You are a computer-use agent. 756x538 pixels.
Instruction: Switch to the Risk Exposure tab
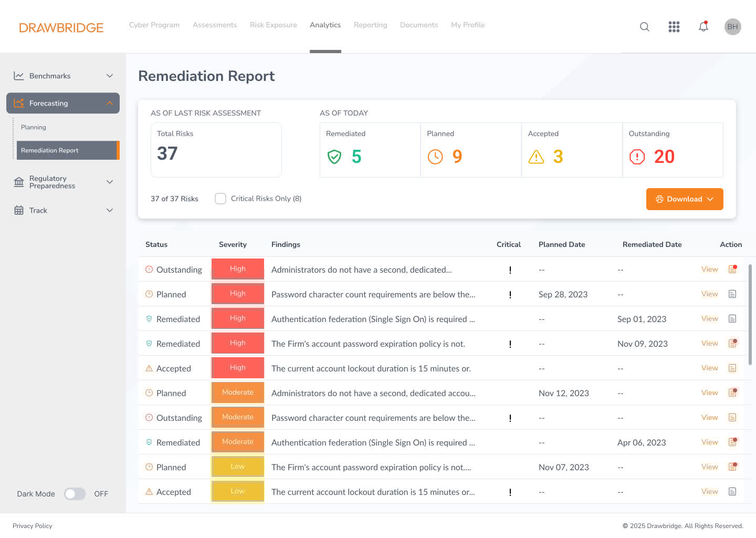[273, 25]
